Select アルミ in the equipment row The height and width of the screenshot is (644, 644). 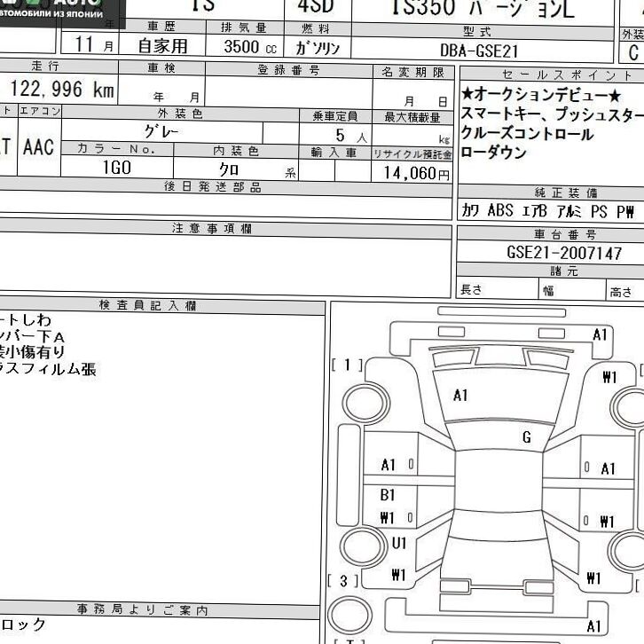point(569,211)
